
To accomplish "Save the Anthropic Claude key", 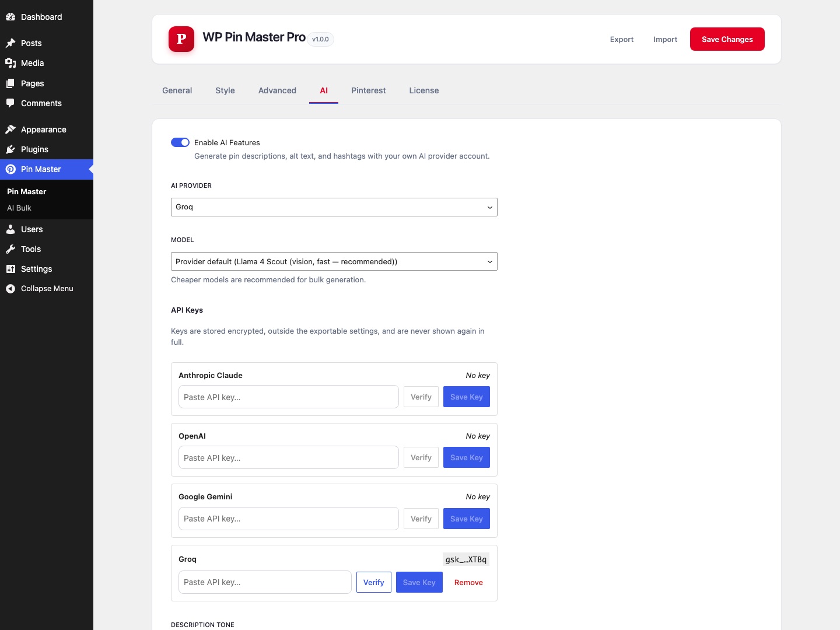I will [467, 397].
